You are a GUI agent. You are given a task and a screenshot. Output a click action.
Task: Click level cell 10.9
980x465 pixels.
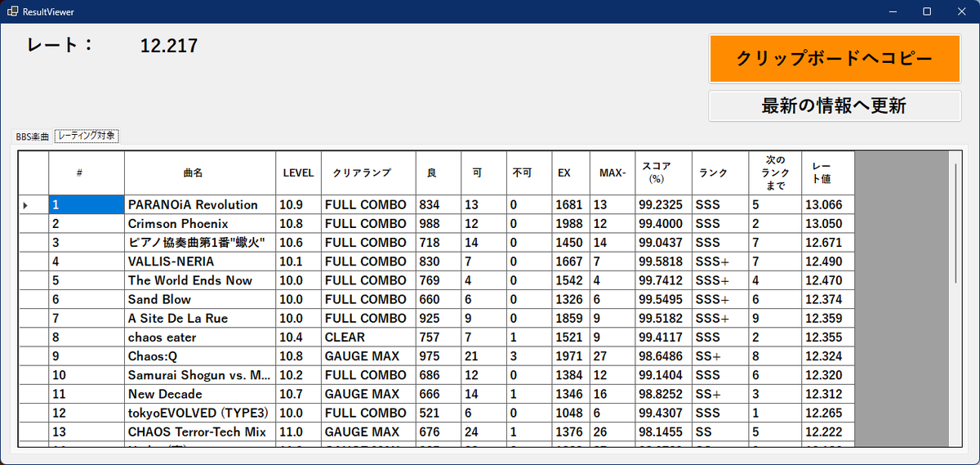click(298, 205)
